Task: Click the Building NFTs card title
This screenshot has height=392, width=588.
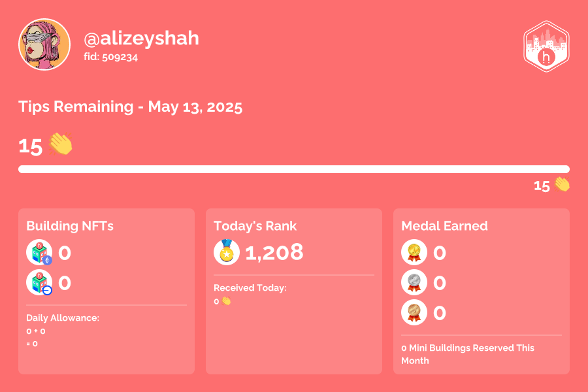Action: (70, 226)
